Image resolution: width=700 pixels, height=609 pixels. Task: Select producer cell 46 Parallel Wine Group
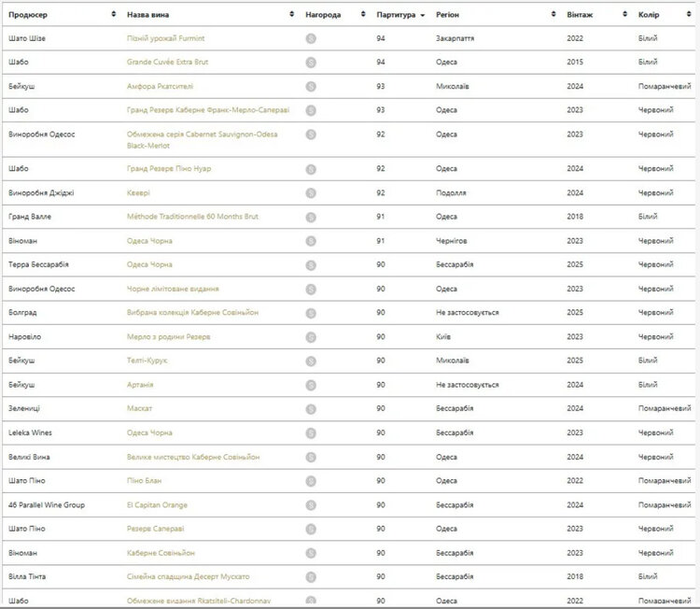[47, 505]
